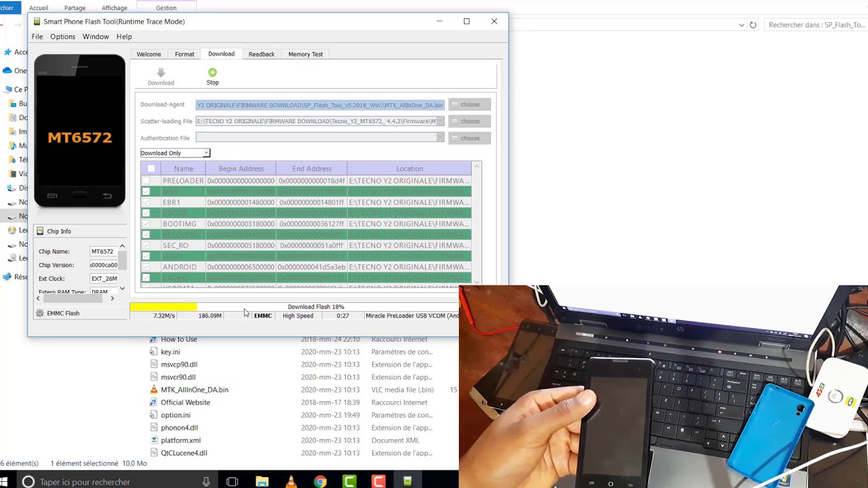Click the yellow Download Flash progress bar
The height and width of the screenshot is (488, 868).
pyautogui.click(x=163, y=307)
